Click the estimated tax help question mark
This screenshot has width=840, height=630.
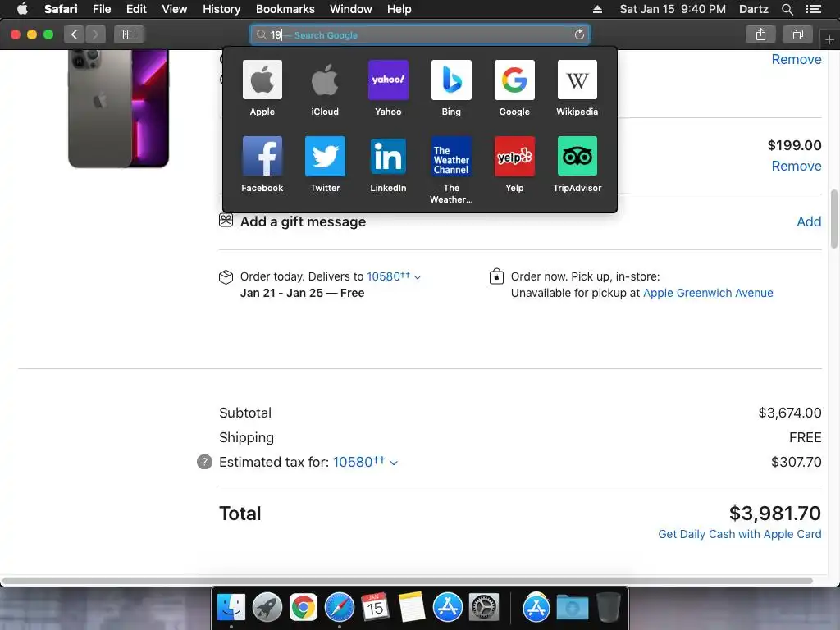[x=204, y=462]
